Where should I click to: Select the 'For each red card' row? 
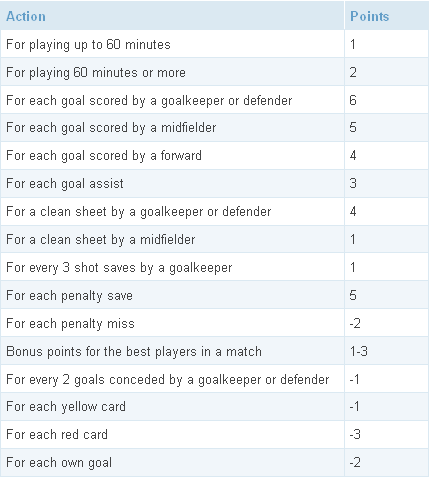(214, 435)
